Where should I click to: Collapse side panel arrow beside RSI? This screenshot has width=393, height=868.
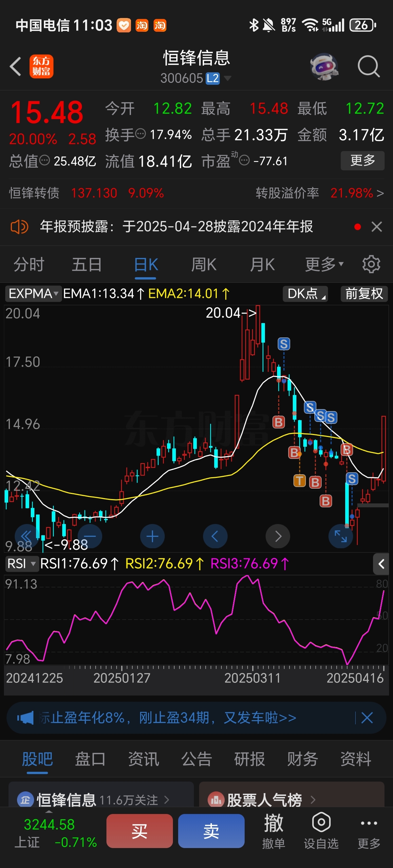tap(381, 564)
